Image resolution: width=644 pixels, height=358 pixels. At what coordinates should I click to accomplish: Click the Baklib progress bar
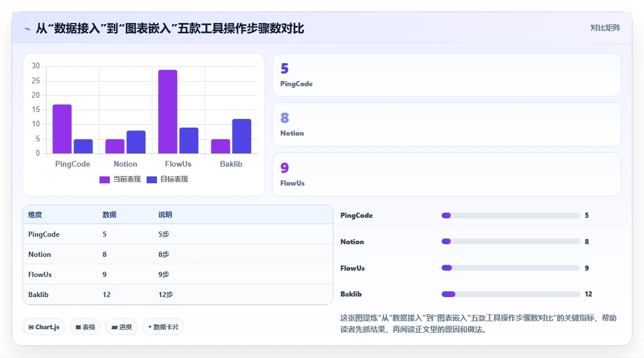[511, 294]
